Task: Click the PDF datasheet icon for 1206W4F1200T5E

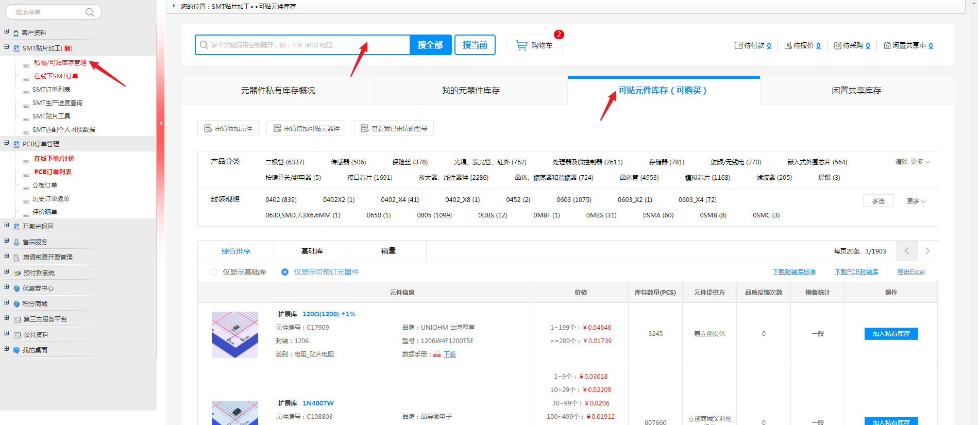Action: pos(437,354)
